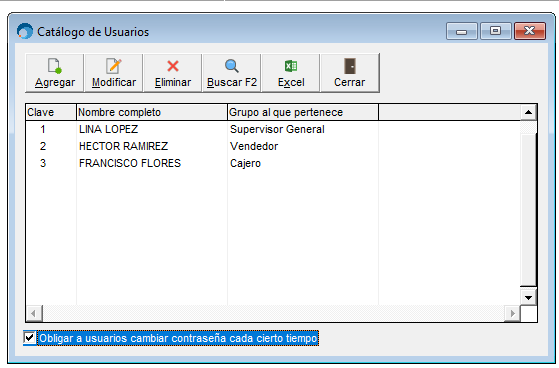
Task: Click the horizontal scrollbar left arrow
Action: click(x=34, y=313)
